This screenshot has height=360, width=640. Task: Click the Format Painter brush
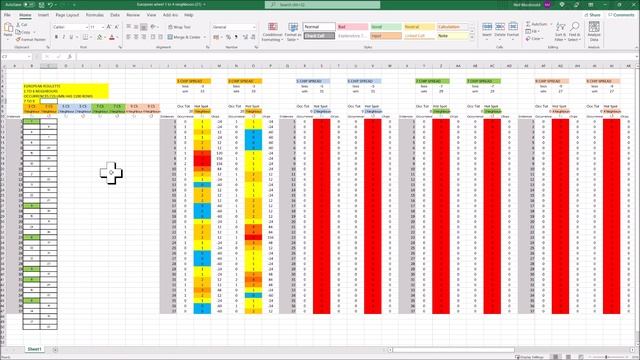pos(18,40)
